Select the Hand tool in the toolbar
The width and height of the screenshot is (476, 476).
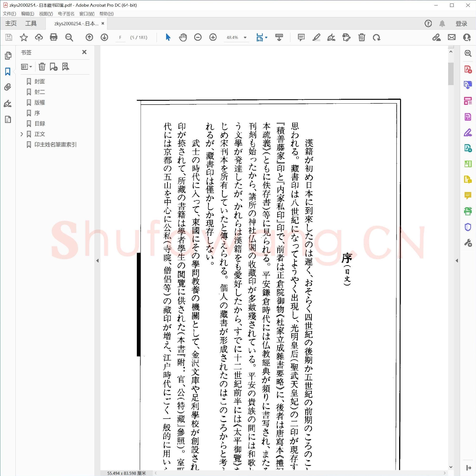click(x=183, y=37)
